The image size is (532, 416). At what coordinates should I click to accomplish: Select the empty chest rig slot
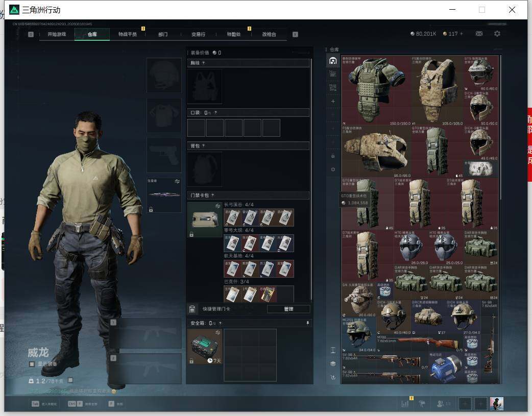(x=205, y=87)
